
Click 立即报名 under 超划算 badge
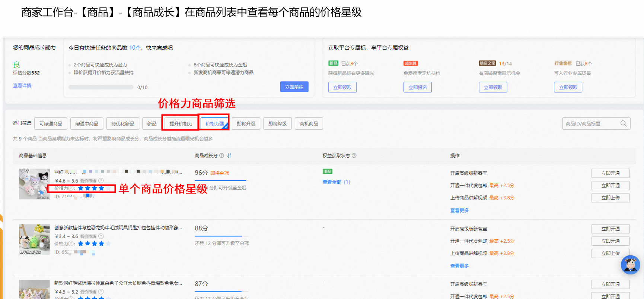point(417,87)
